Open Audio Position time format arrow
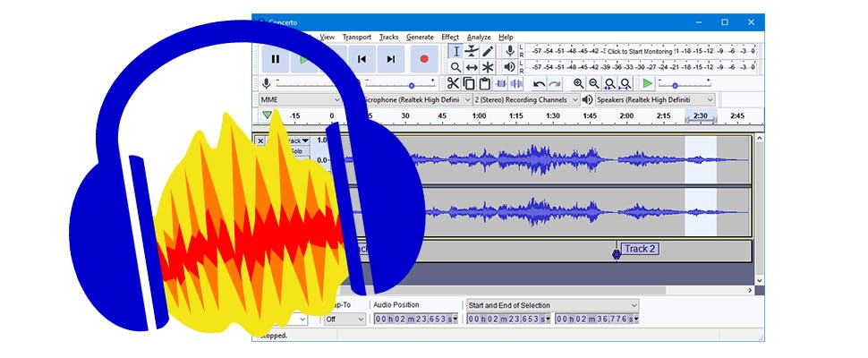The height and width of the screenshot is (358, 868). (x=455, y=320)
